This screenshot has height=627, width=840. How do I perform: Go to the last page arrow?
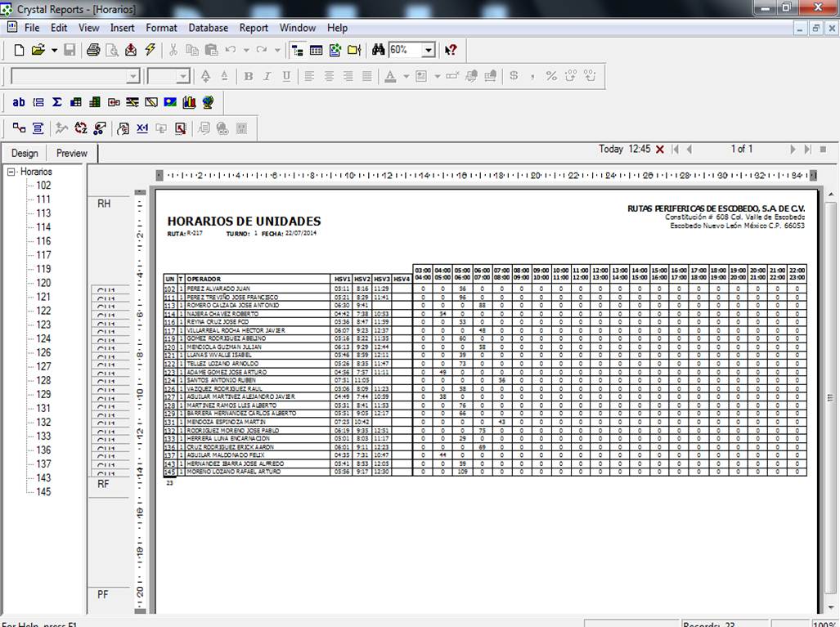[807, 150]
